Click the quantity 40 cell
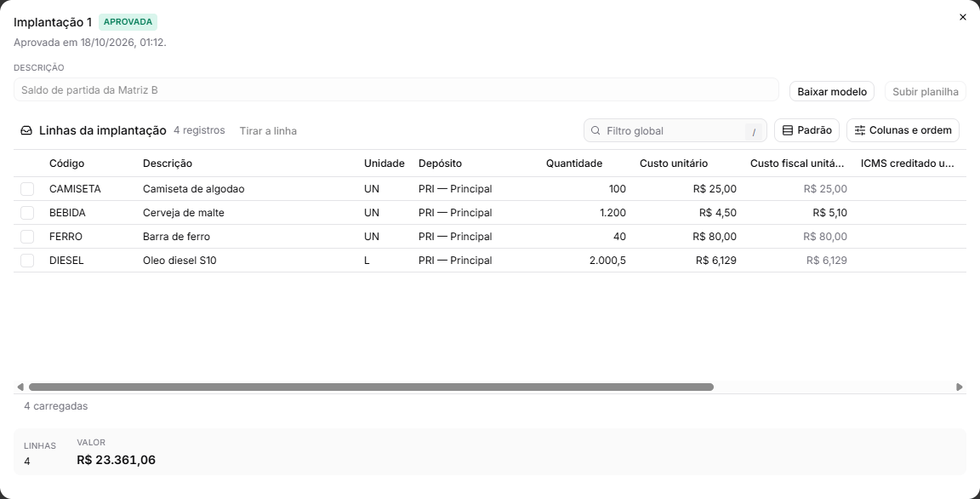Screen dimensions: 980x499 620,237
